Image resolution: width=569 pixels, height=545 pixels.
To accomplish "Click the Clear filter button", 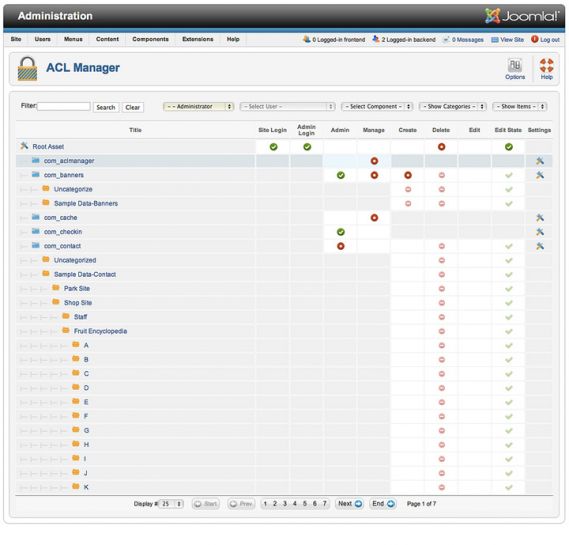I will [132, 107].
